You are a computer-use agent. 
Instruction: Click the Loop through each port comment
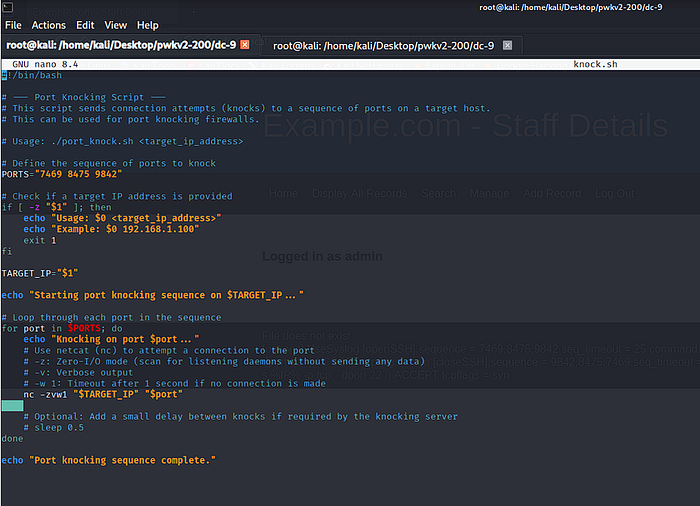[111, 318]
